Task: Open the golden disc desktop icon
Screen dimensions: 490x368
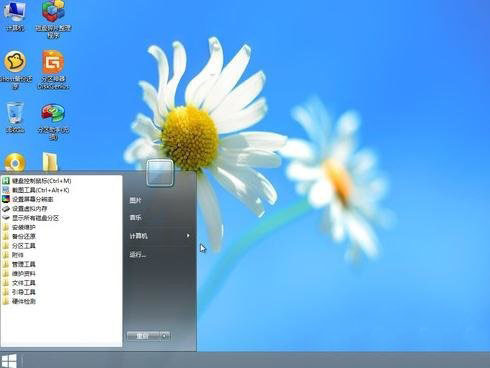Action: (x=15, y=162)
